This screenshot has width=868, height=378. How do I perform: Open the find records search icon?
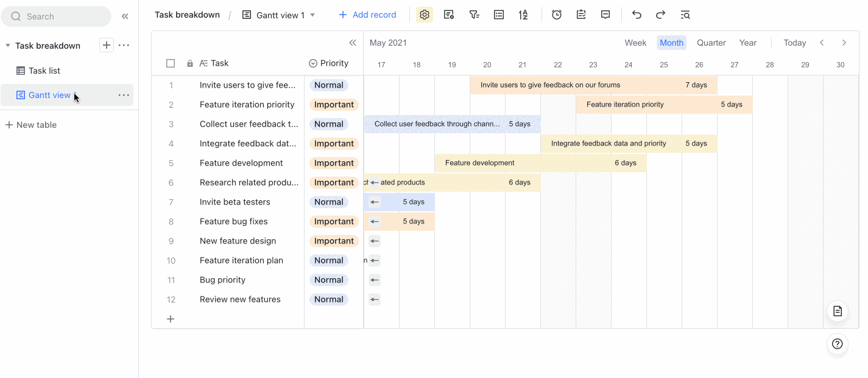coord(685,15)
